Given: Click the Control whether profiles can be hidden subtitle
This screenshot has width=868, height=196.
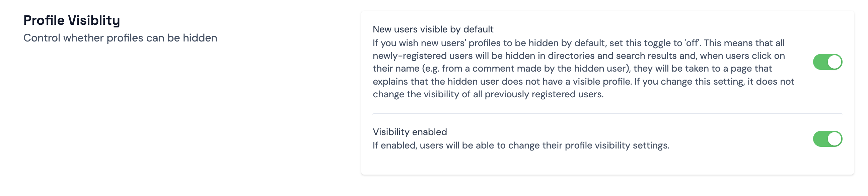Looking at the screenshot, I should 120,38.
